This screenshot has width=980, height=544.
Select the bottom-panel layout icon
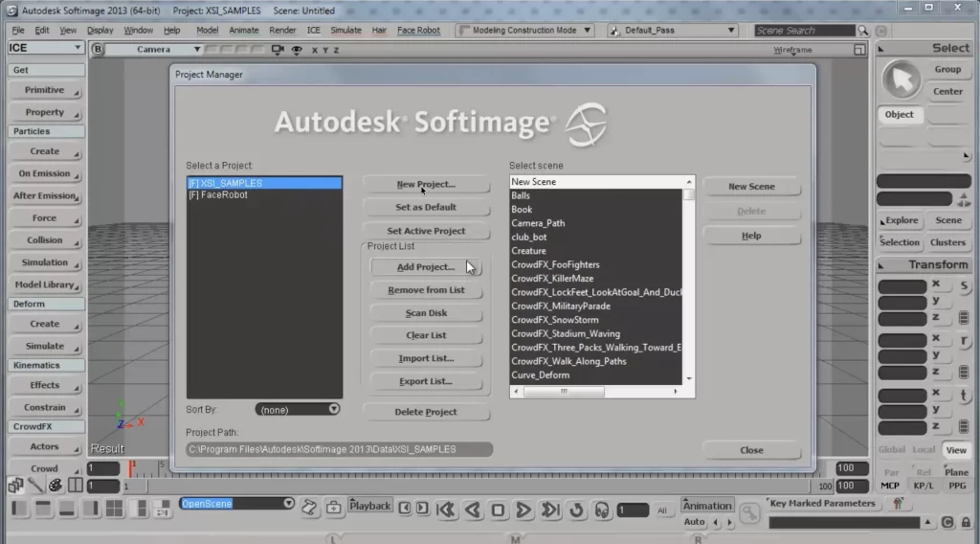[x=67, y=509]
